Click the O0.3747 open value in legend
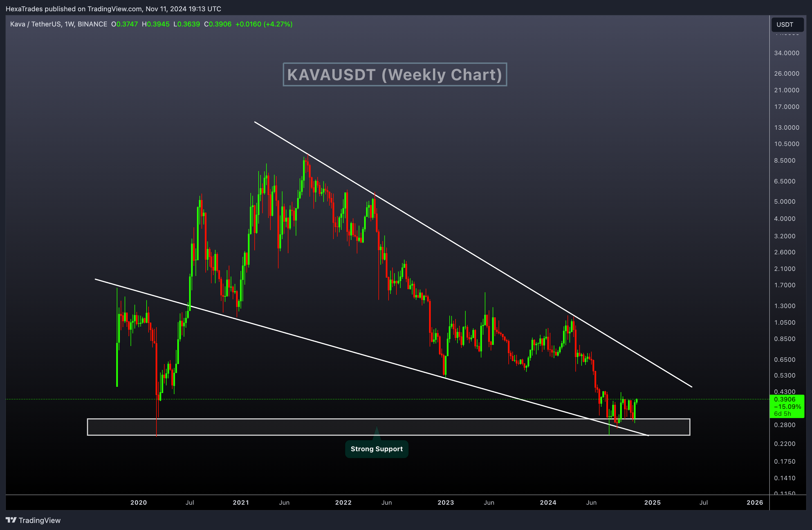 pyautogui.click(x=125, y=24)
